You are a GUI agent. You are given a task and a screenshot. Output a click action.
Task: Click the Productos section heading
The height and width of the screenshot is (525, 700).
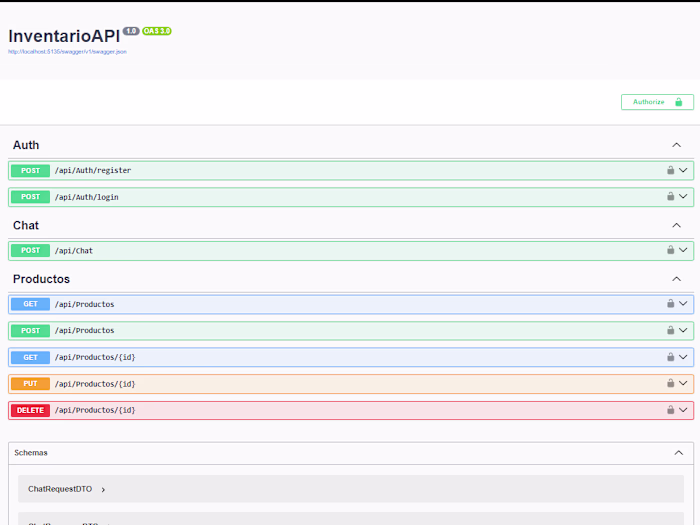[x=42, y=279]
